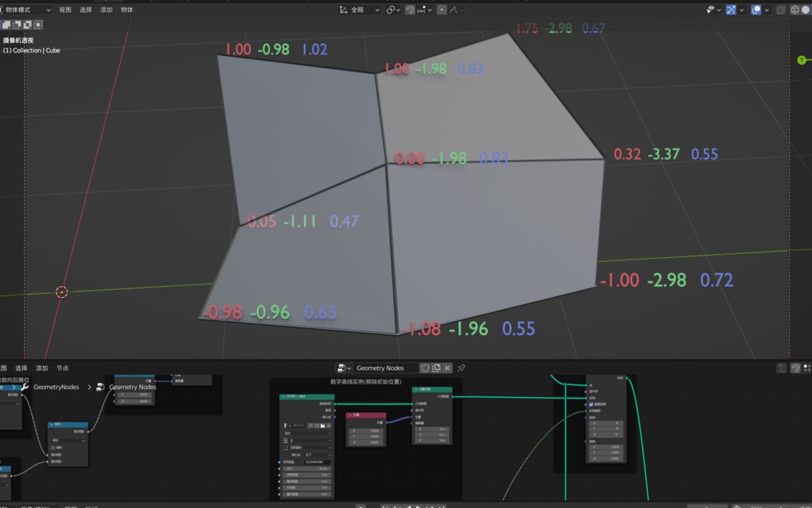Click duplicate node tree icon
Viewport: 812px width, 508px height.
pyautogui.click(x=437, y=368)
